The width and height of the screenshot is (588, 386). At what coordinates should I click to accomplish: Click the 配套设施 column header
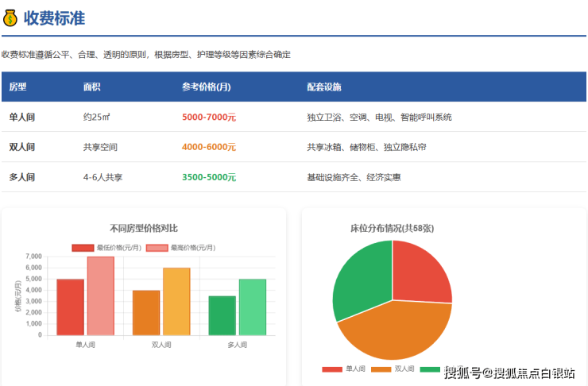click(324, 87)
